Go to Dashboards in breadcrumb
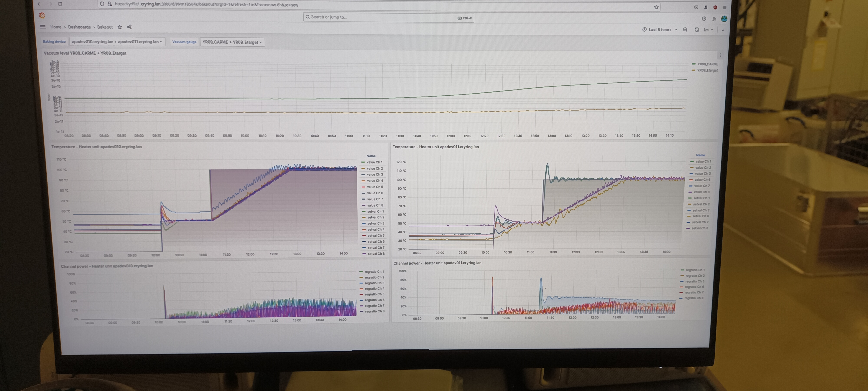The image size is (868, 391). 79,27
